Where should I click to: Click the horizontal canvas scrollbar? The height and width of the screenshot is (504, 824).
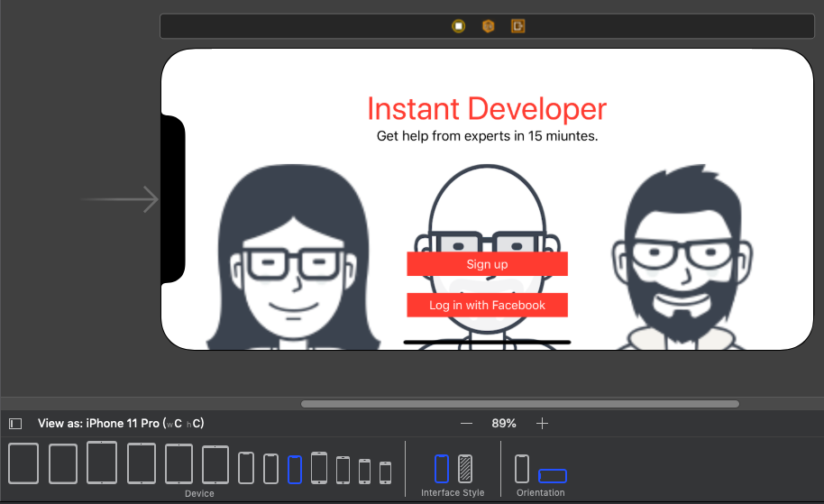point(519,404)
